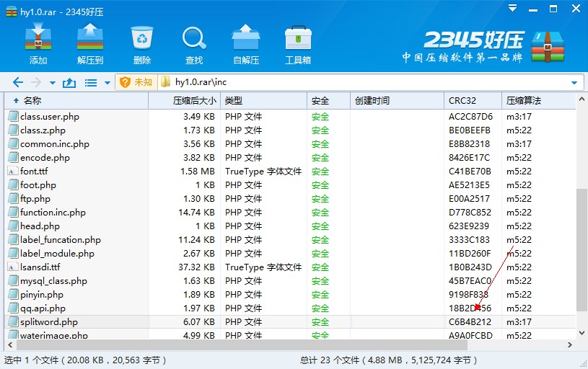Screen dimensions: 588x369
Task: Click the font.ttf file type icon
Action: tap(13, 172)
